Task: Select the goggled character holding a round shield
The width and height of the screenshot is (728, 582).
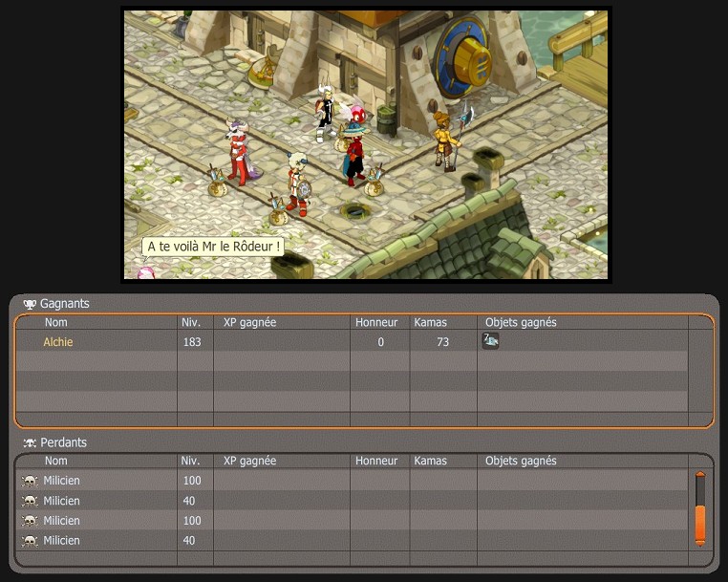Action: tap(298, 183)
